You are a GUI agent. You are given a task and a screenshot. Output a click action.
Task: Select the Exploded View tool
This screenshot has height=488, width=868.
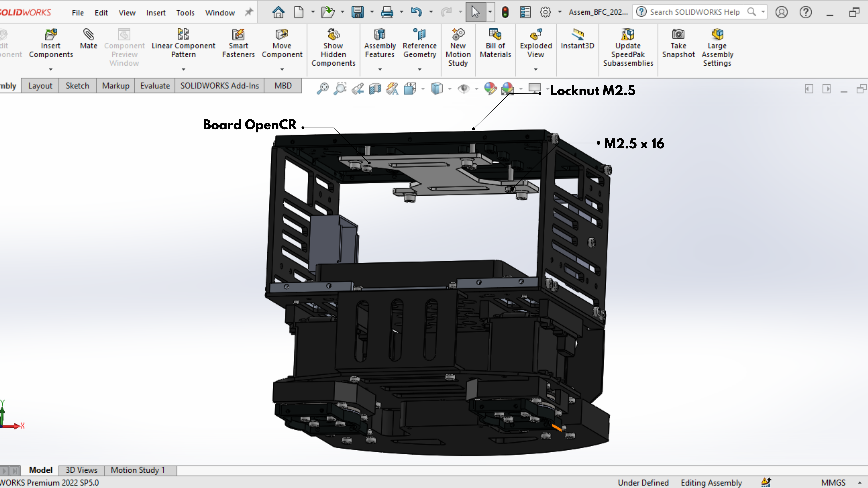[535, 43]
